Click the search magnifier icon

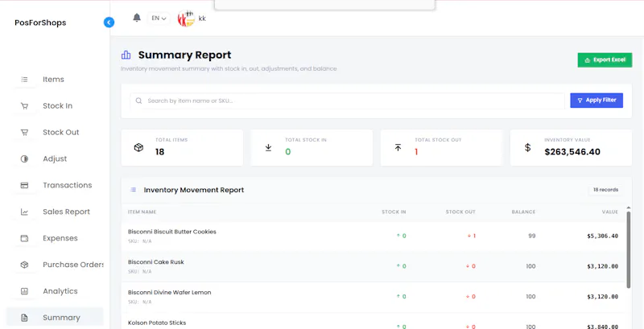click(x=138, y=101)
